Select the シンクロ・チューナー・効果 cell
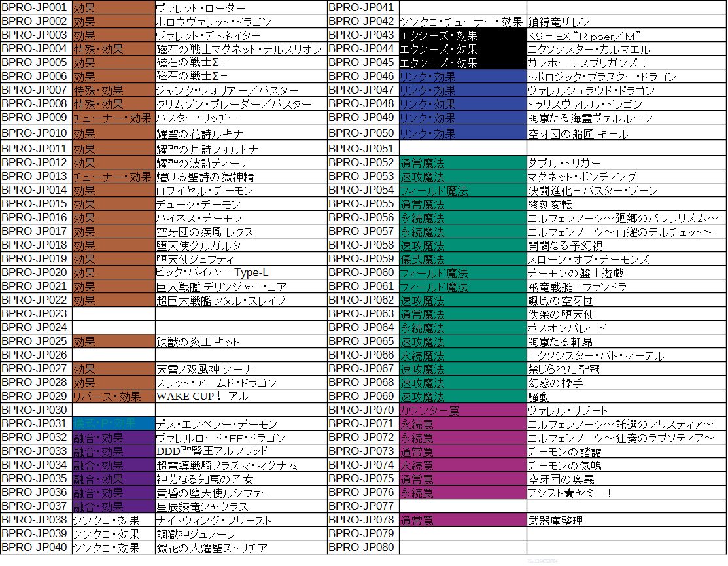 pos(462,22)
